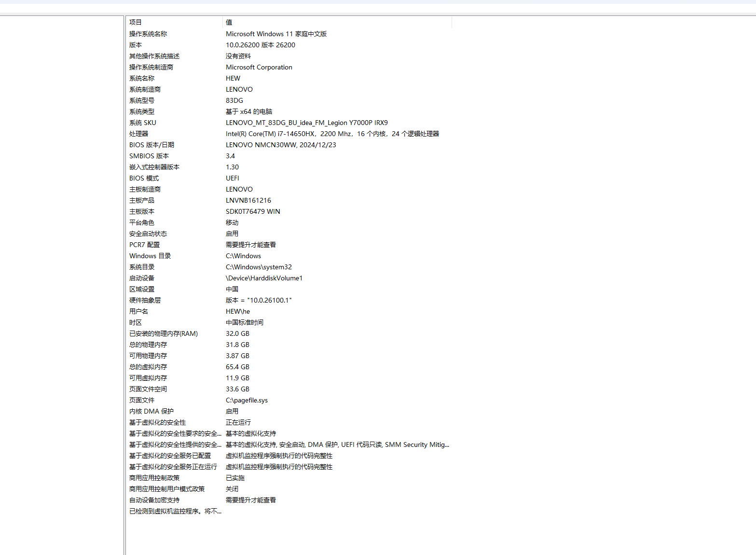Select the 主板版本 row label
The height and width of the screenshot is (555, 756).
(142, 211)
